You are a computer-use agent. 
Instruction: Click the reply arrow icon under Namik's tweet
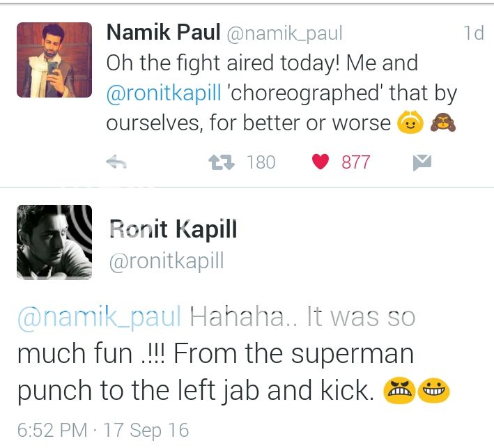[116, 163]
